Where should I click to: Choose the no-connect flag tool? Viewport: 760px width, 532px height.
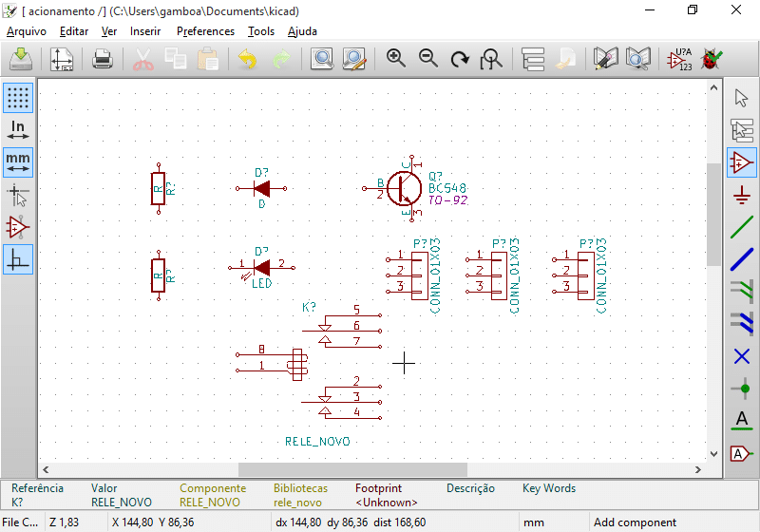coord(742,356)
